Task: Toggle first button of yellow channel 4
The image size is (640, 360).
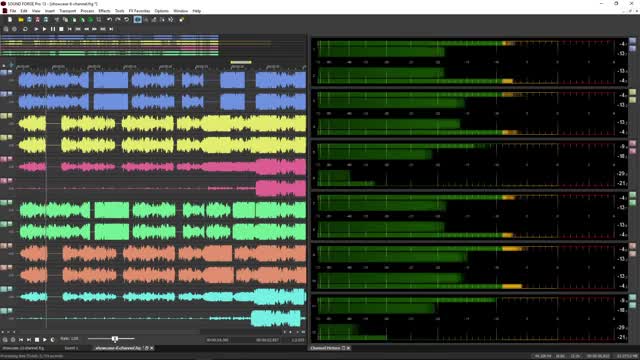Action: (x=3, y=138)
